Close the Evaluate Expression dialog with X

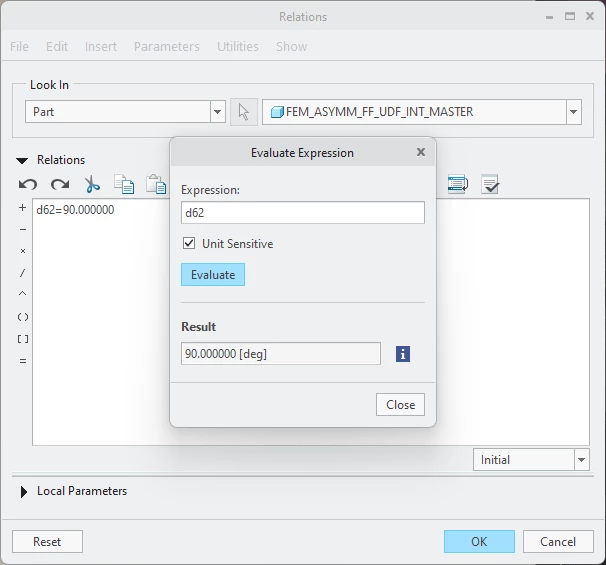(x=421, y=152)
